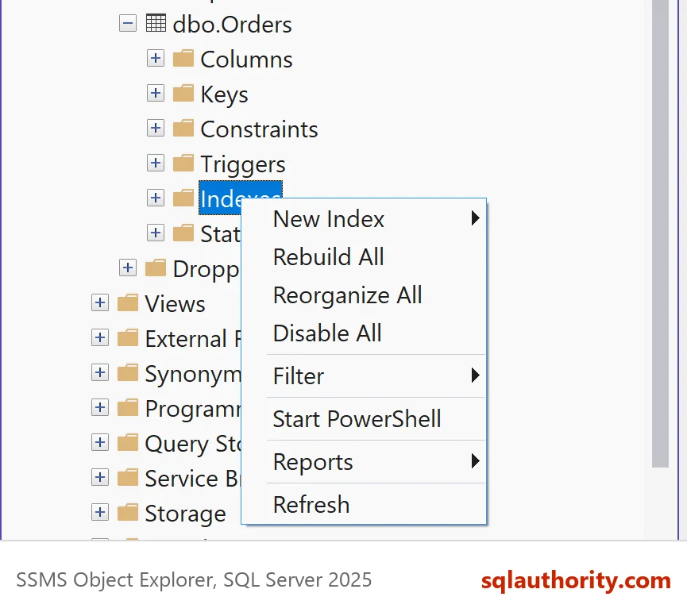Screen dimensions: 687x616
Task: Click the Columns folder icon
Action: 183,58
